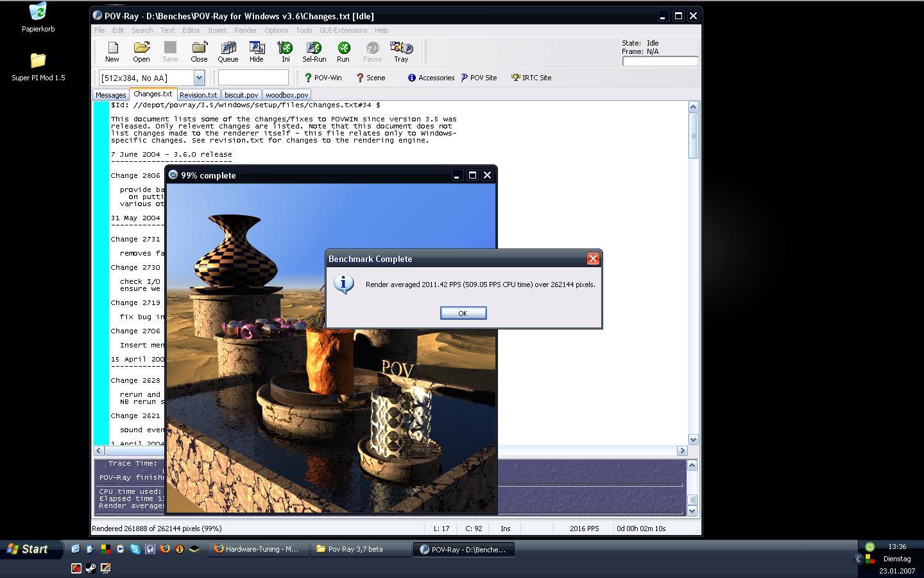
Task: Launch Firefox from quick launch
Action: 165,549
